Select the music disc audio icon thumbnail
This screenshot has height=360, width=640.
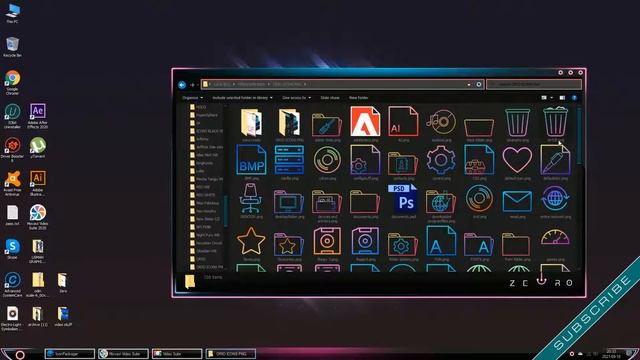[x=441, y=122]
